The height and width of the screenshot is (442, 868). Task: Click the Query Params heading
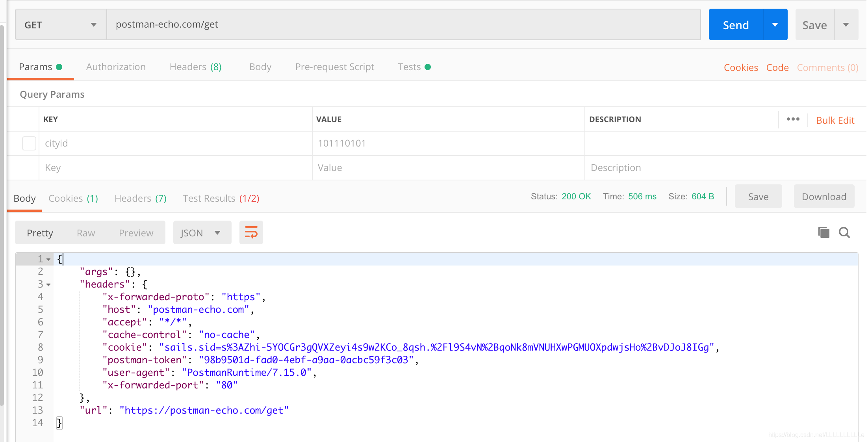click(x=52, y=95)
